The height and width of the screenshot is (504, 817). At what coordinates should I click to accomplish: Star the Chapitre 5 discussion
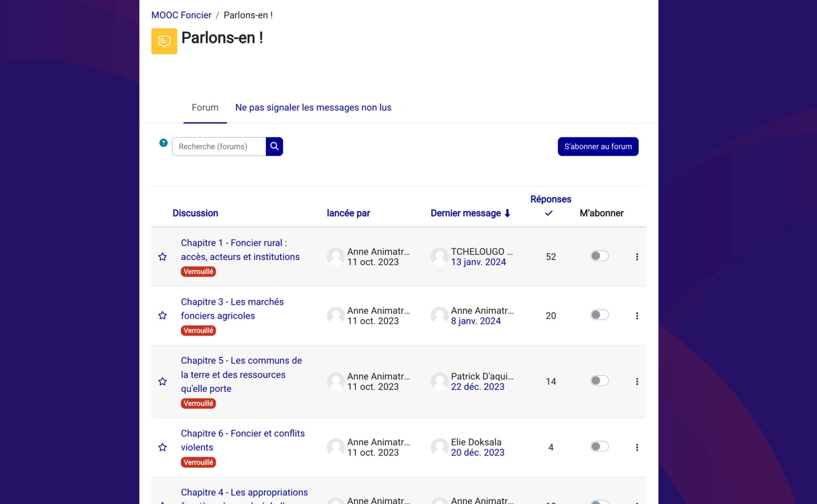pos(163,382)
